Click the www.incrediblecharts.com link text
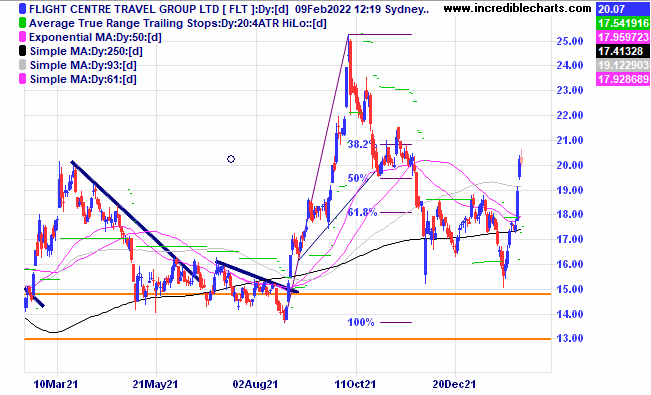The image size is (651, 395). (x=517, y=8)
